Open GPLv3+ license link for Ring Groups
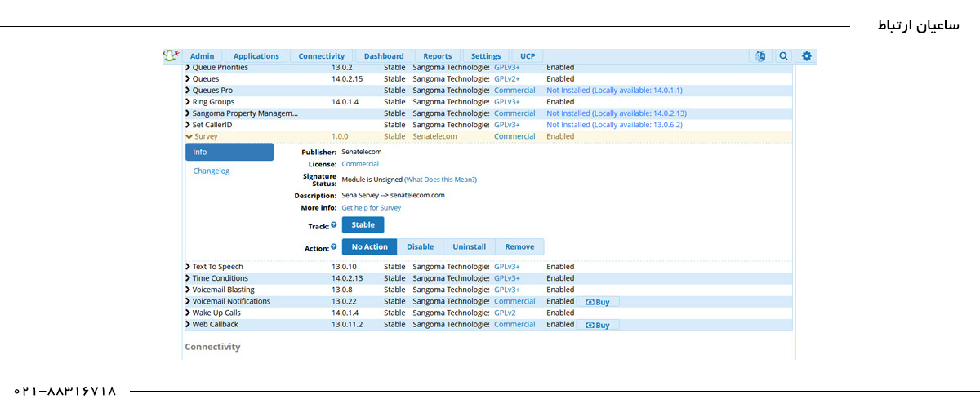This screenshot has width=980, height=408. click(507, 102)
